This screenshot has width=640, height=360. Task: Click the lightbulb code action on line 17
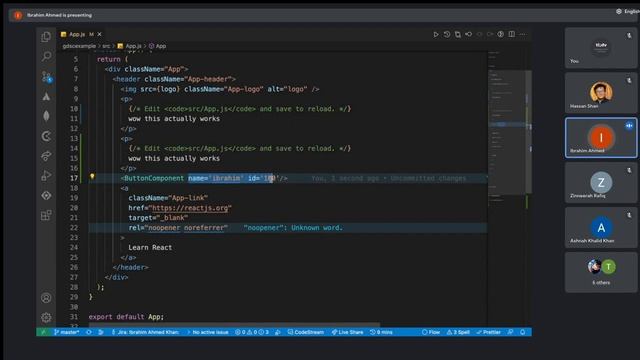coord(92,176)
